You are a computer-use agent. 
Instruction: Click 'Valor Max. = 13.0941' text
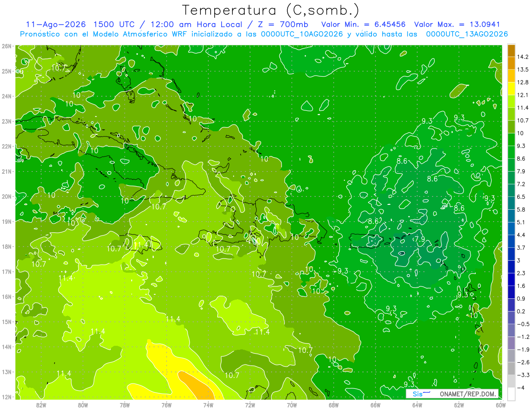click(x=457, y=24)
